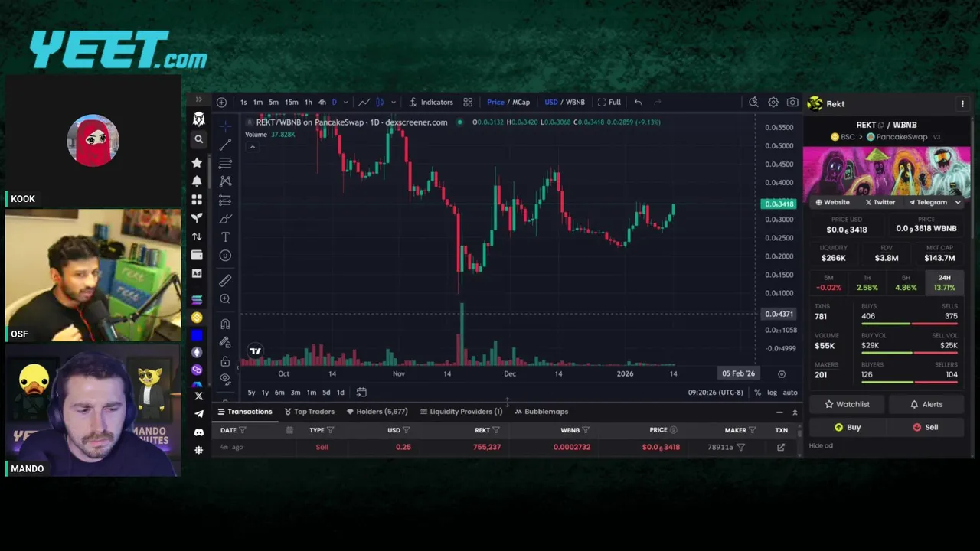Select the text T tool
Screen dimensions: 980x551
[x=225, y=237]
